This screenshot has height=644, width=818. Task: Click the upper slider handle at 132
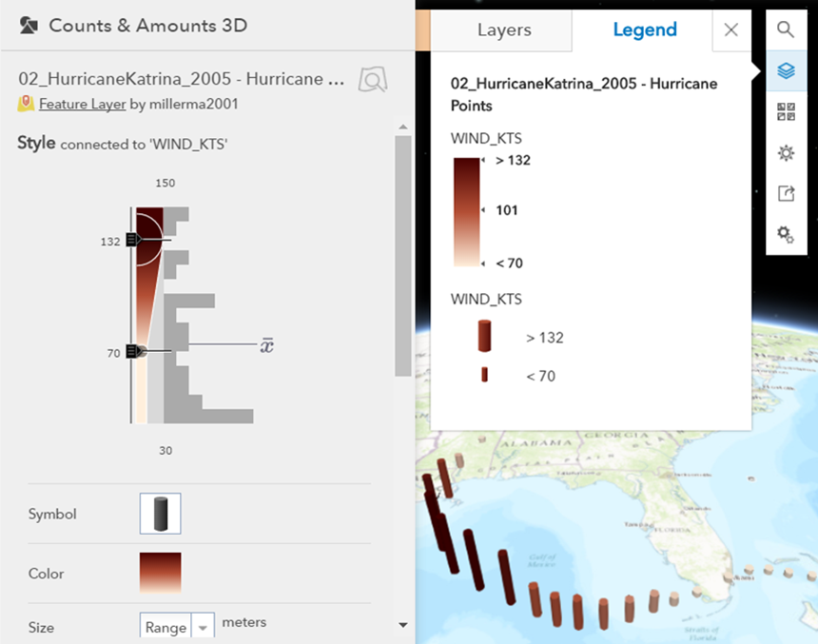pos(133,241)
